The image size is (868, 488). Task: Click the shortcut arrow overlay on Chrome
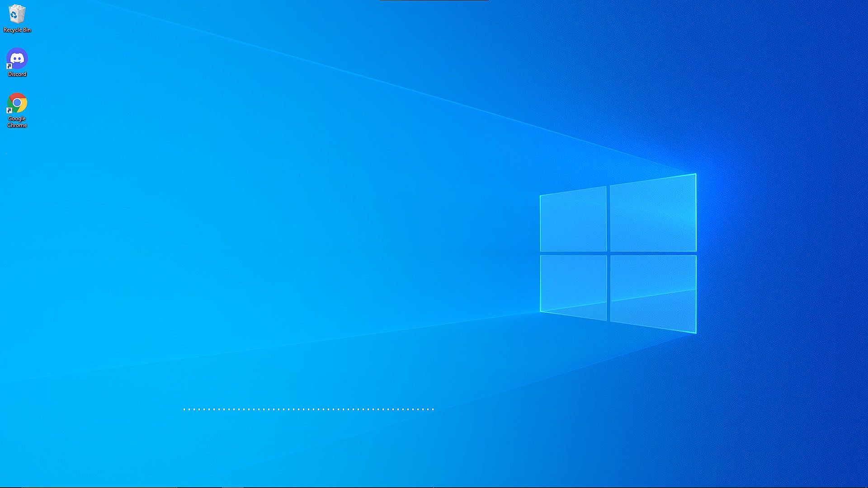pyautogui.click(x=9, y=111)
